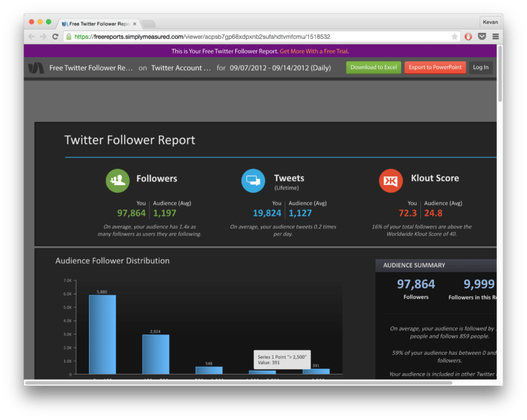Click the green Followers icon
Screen dimensions: 527x420
118,181
